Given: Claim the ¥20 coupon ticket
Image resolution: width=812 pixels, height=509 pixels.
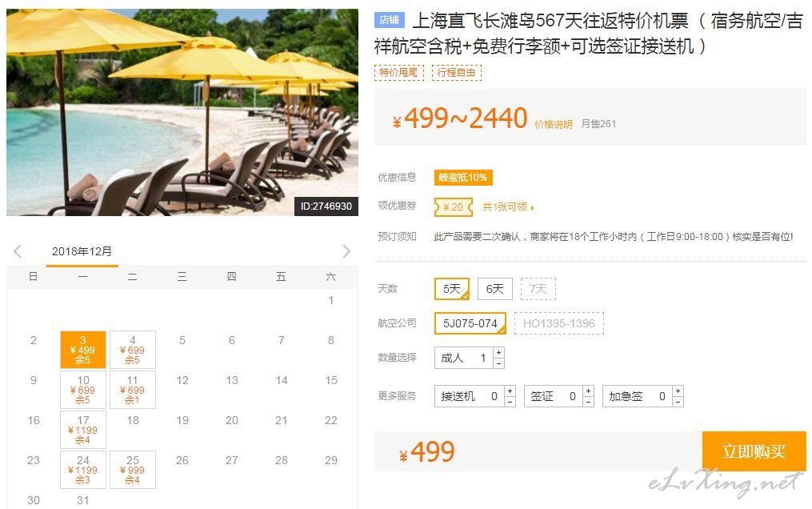Looking at the screenshot, I should tap(454, 207).
